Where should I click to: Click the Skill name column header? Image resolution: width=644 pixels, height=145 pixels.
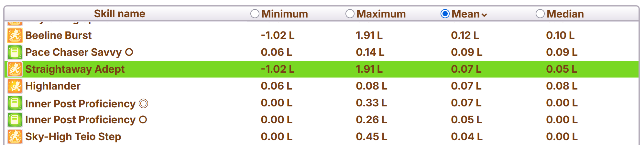click(x=119, y=14)
